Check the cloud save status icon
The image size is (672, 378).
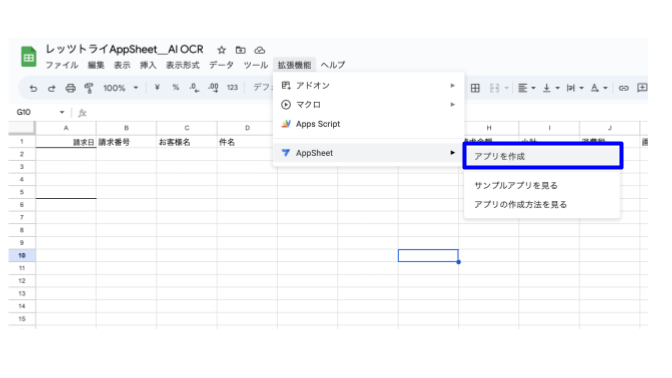tap(260, 50)
